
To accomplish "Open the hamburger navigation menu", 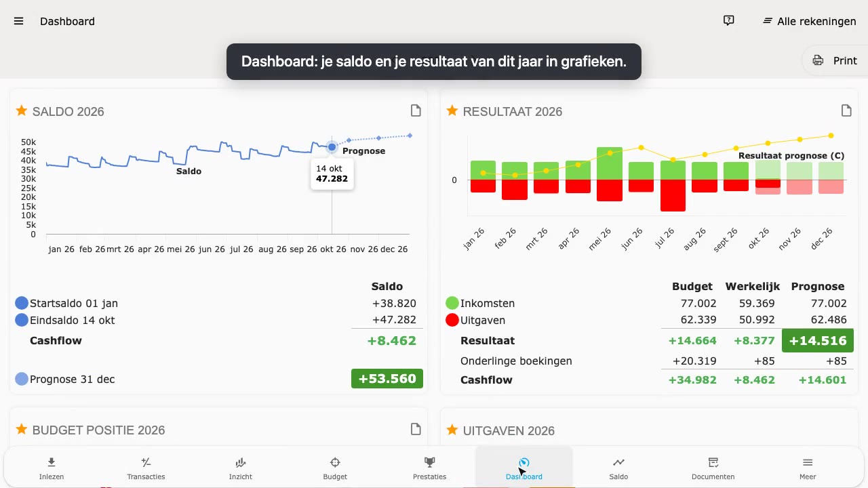I will pyautogui.click(x=19, y=21).
